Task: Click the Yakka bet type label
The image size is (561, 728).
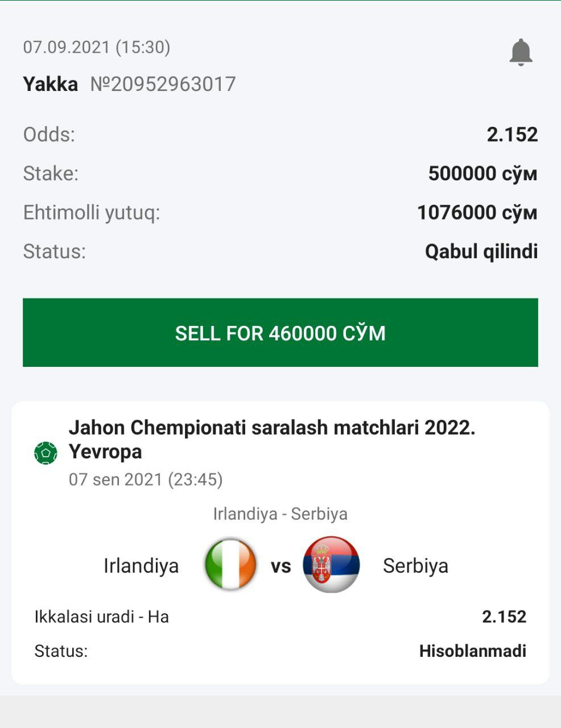Action: click(51, 84)
